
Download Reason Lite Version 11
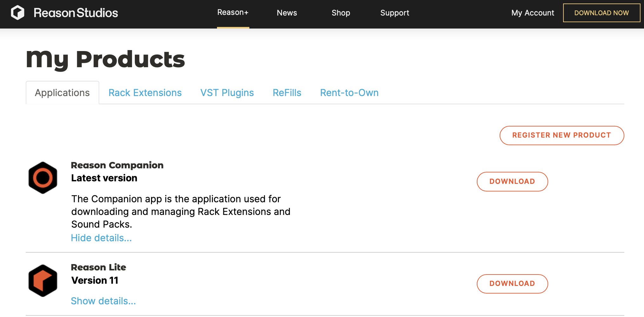pyautogui.click(x=512, y=284)
